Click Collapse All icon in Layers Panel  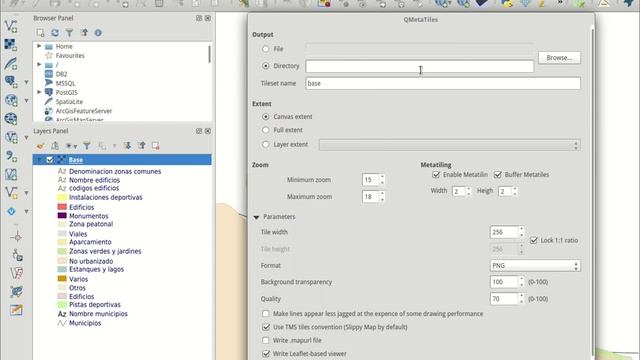click(x=142, y=146)
